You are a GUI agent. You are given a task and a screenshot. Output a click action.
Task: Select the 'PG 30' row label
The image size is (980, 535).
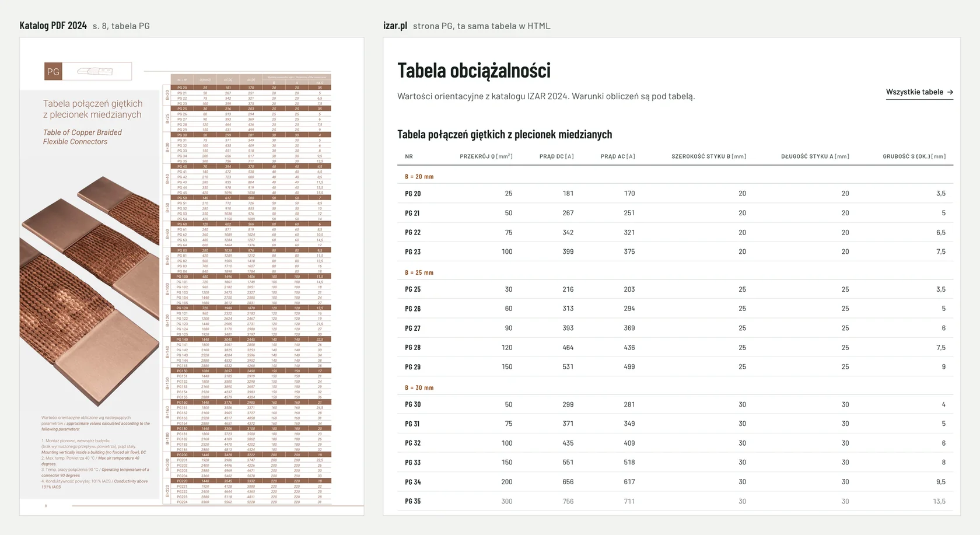[x=413, y=404]
